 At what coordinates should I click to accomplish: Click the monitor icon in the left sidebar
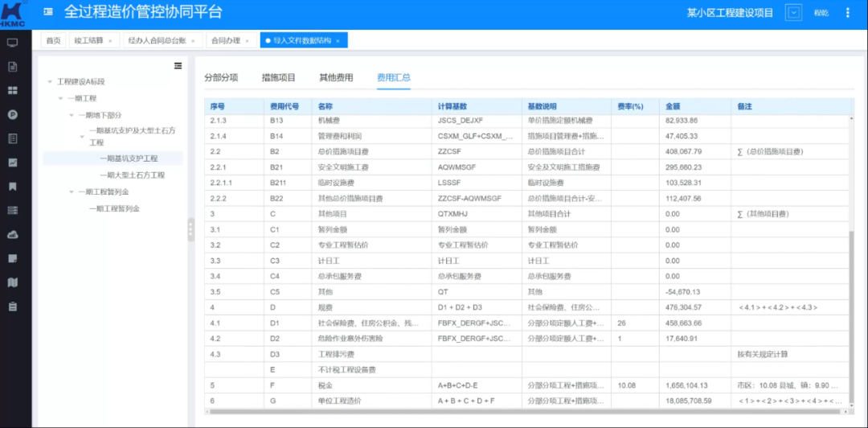click(x=13, y=42)
